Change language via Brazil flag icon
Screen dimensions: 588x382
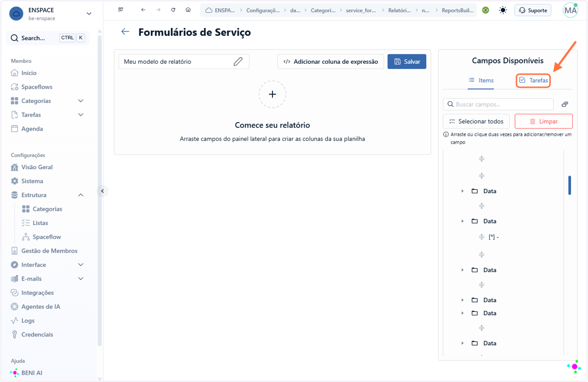486,10
